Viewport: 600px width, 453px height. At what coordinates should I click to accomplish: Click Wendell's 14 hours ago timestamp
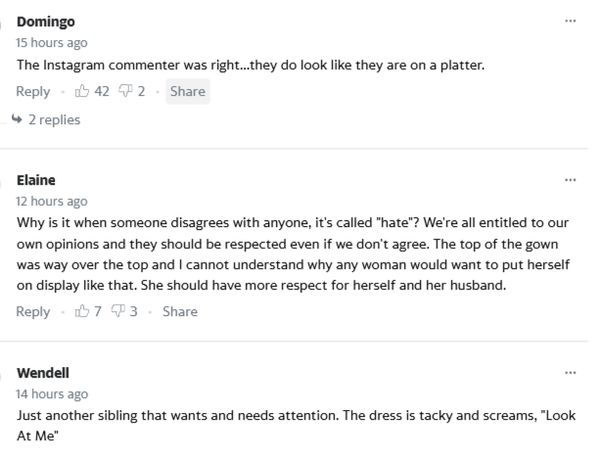point(52,394)
